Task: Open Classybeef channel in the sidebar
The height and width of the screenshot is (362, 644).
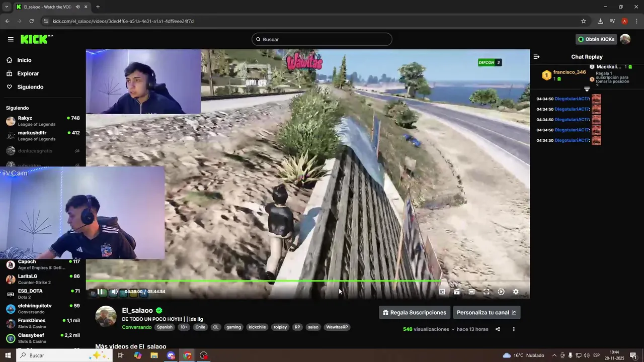Action: tap(43, 338)
